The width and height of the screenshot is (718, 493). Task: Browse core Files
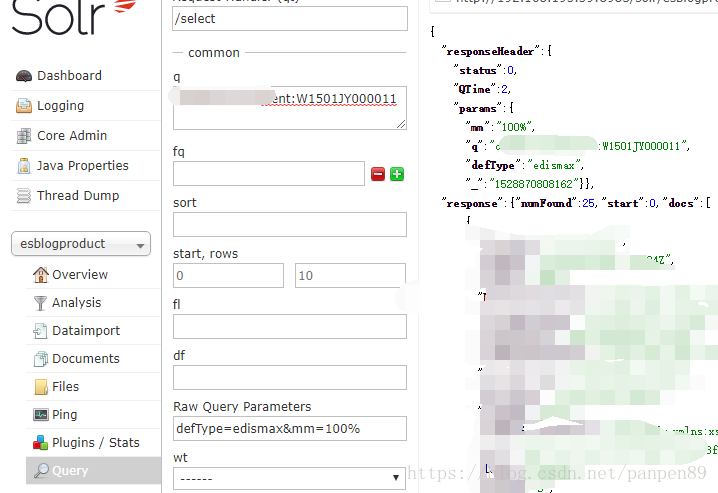coord(65,387)
